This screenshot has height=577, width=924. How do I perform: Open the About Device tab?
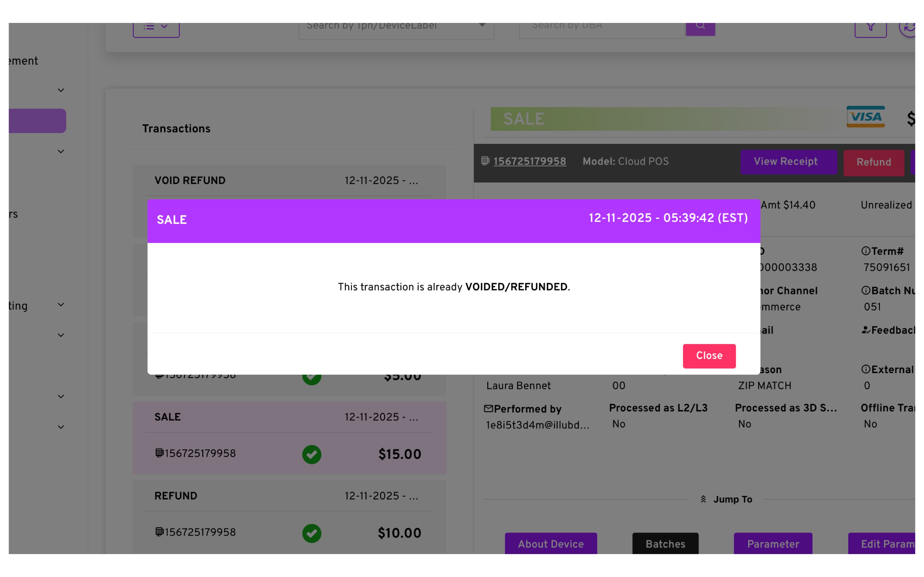point(551,543)
